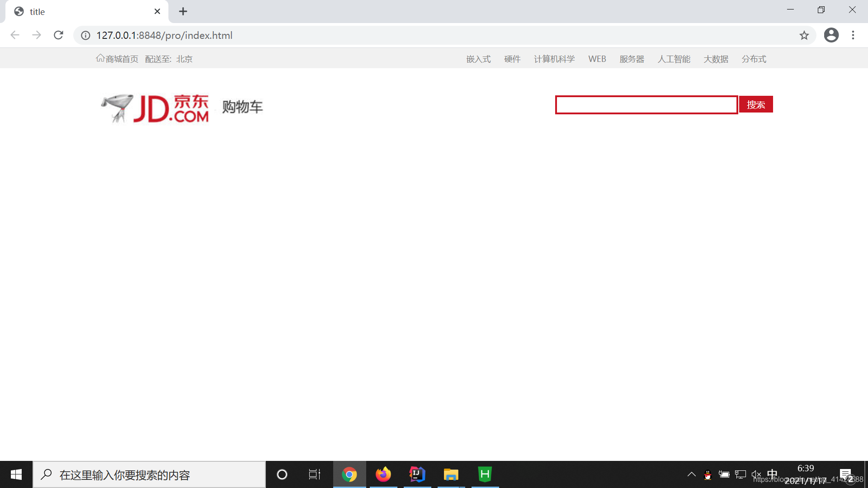Click the browser back arrow
The height and width of the screenshot is (488, 868).
click(15, 35)
